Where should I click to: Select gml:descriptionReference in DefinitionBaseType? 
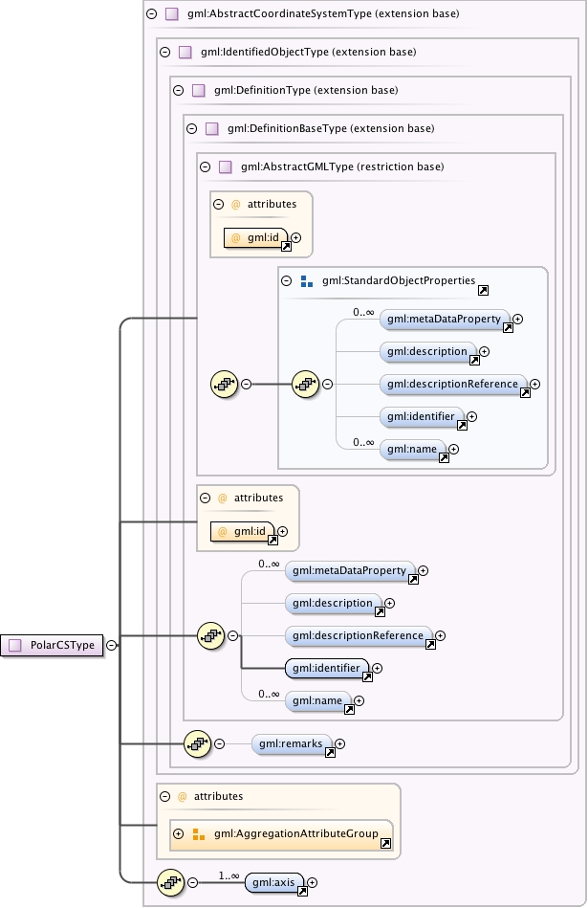point(359,636)
